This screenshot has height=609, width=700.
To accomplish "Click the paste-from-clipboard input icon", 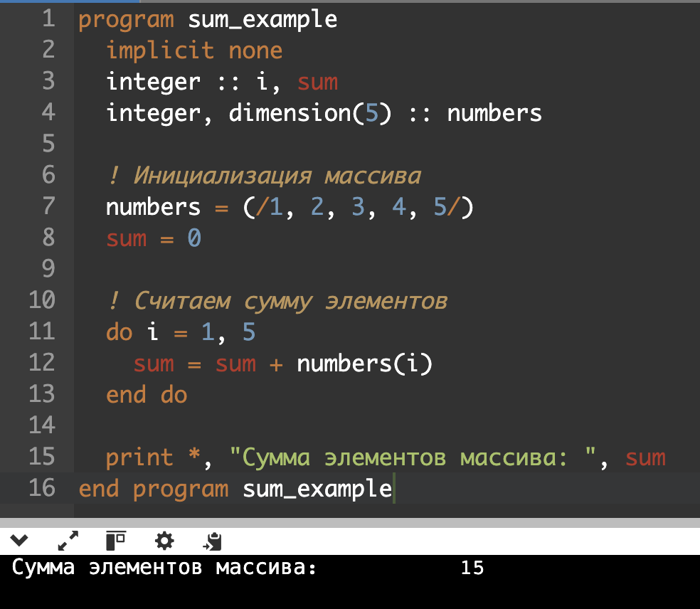I will click(213, 542).
